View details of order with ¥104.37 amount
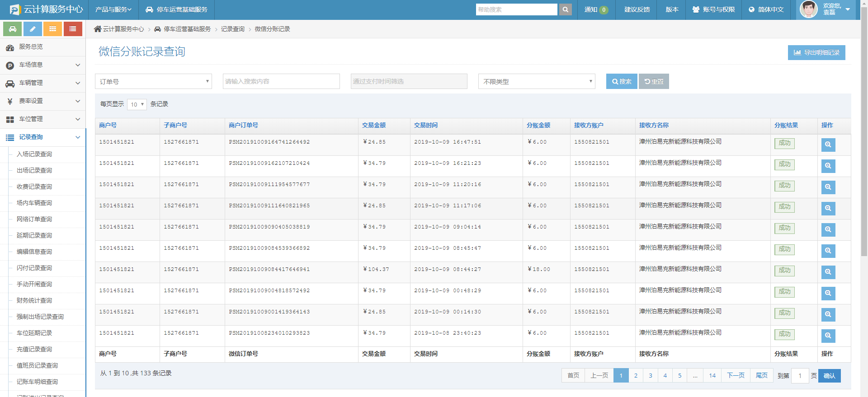868x397 pixels. 828,272
